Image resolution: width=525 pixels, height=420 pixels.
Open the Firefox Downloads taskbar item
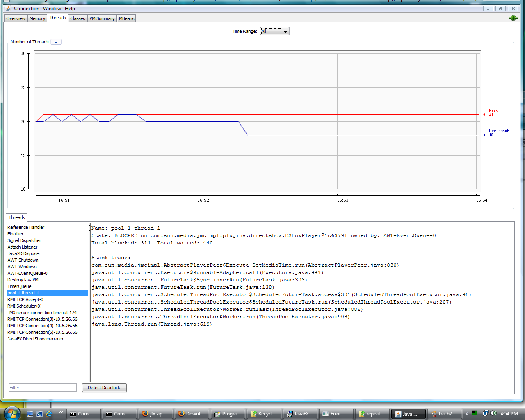pos(192,414)
